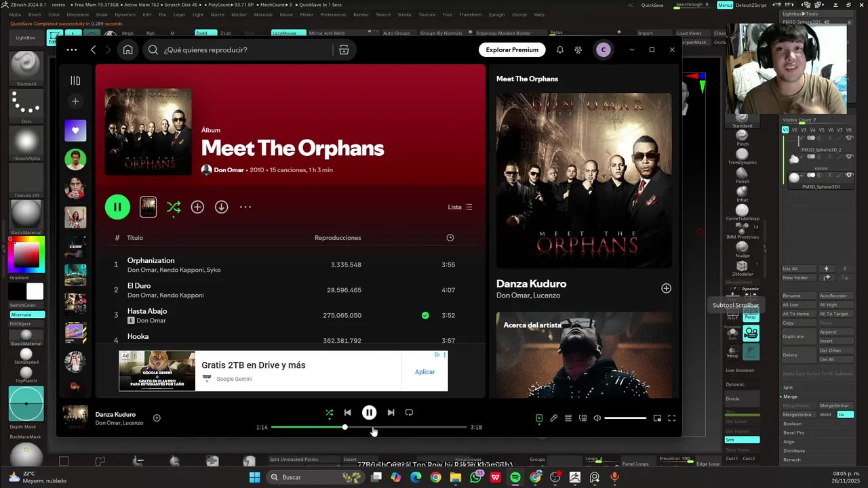
Task: Create new playlist with plus icon
Action: 75,101
